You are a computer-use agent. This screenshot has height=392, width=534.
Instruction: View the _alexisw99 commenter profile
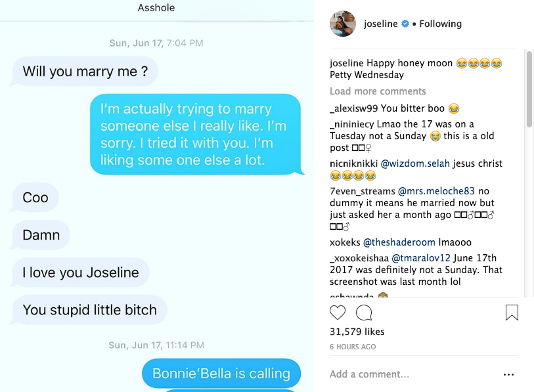(353, 108)
